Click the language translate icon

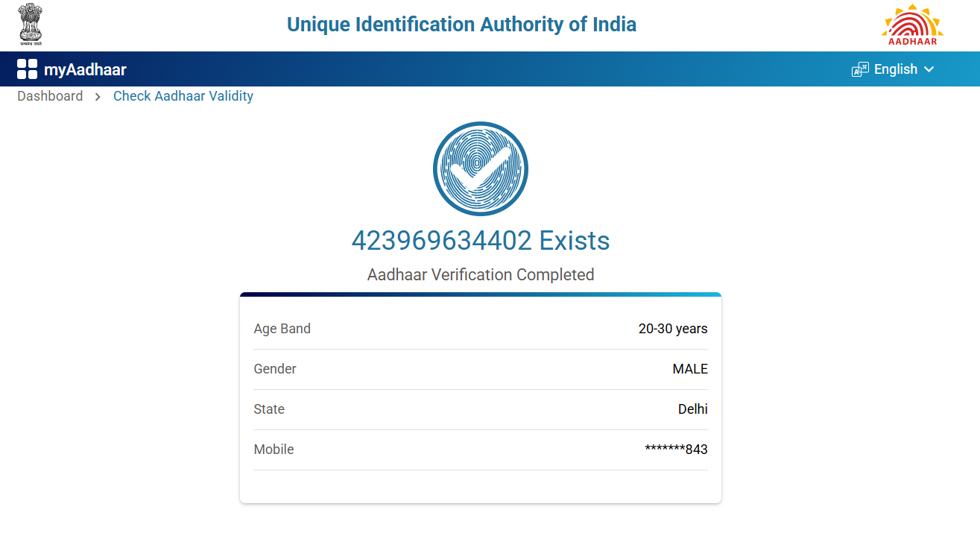(x=860, y=69)
